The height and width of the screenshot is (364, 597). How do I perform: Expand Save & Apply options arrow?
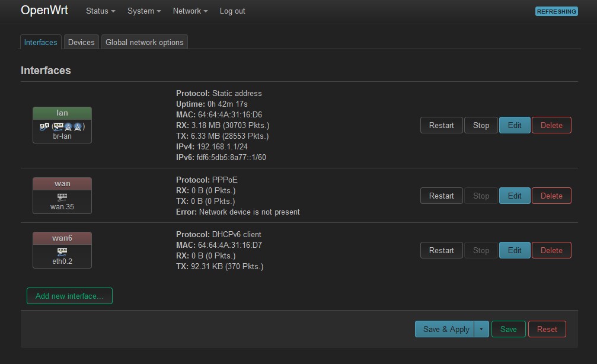(x=481, y=329)
